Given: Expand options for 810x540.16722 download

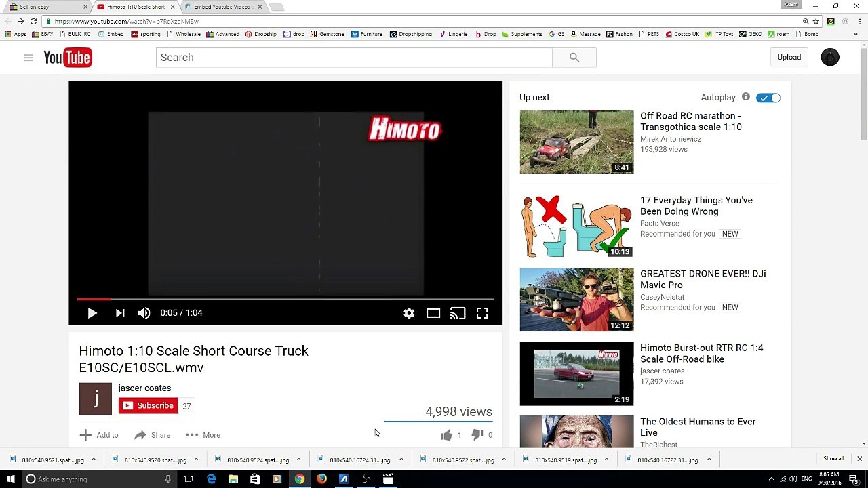Looking at the screenshot, I should click(x=709, y=460).
